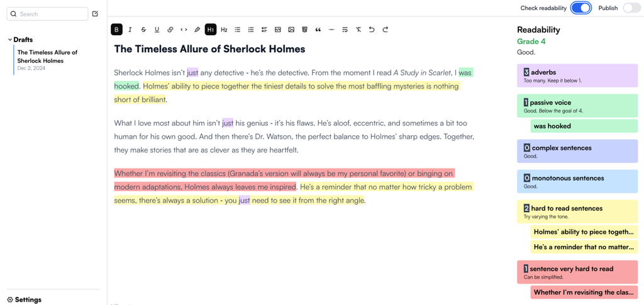Apply inline code formatting
The width and height of the screenshot is (644, 305).
pyautogui.click(x=184, y=30)
